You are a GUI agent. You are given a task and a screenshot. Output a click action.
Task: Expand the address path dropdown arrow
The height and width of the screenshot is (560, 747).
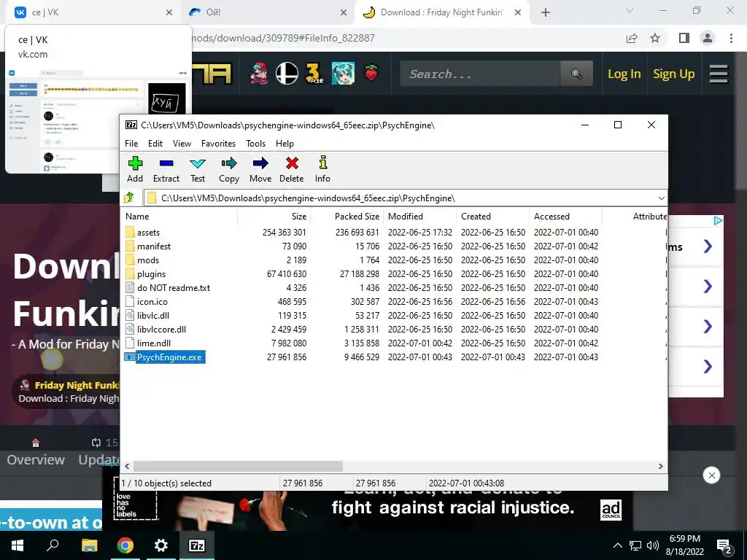[661, 198]
